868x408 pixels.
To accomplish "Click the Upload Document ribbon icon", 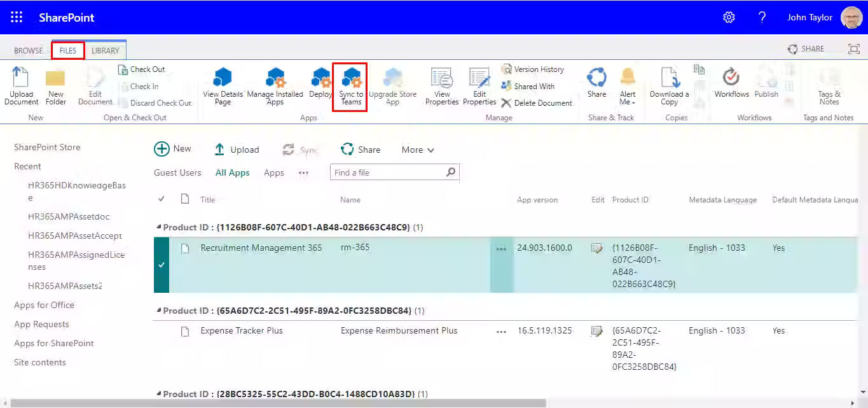I will tap(21, 79).
